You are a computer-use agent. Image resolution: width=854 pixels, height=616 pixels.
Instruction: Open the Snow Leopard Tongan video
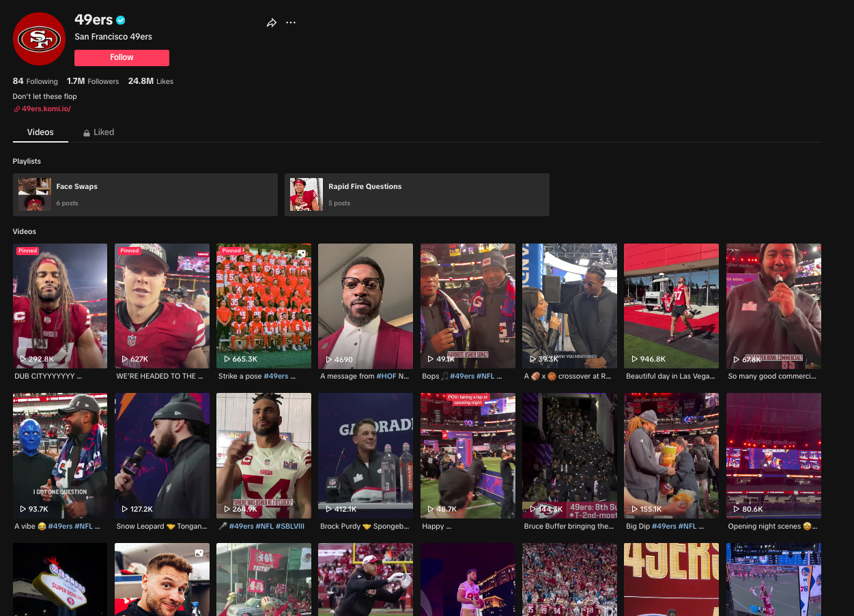click(162, 456)
